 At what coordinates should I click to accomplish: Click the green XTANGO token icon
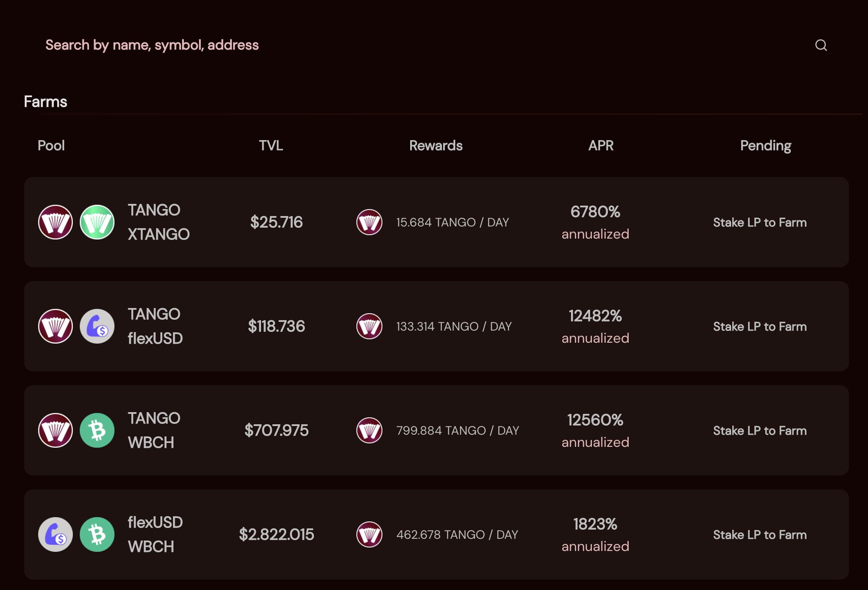[97, 222]
